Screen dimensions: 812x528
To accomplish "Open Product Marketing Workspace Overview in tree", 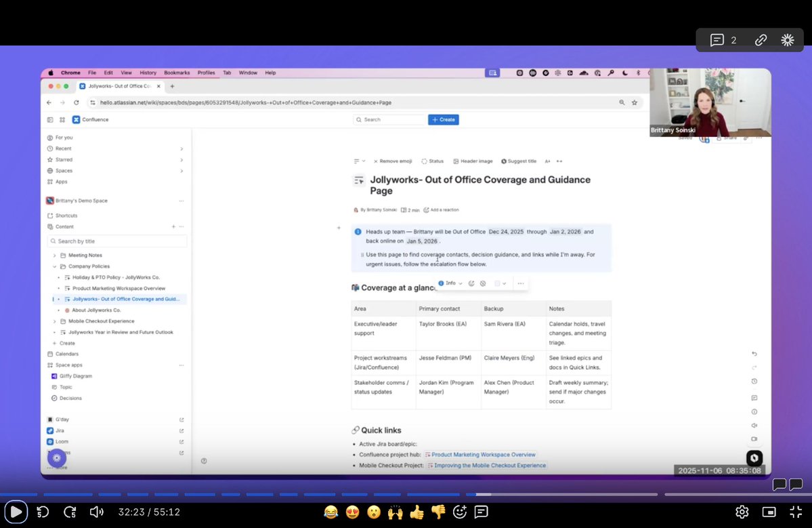I will [x=119, y=288].
